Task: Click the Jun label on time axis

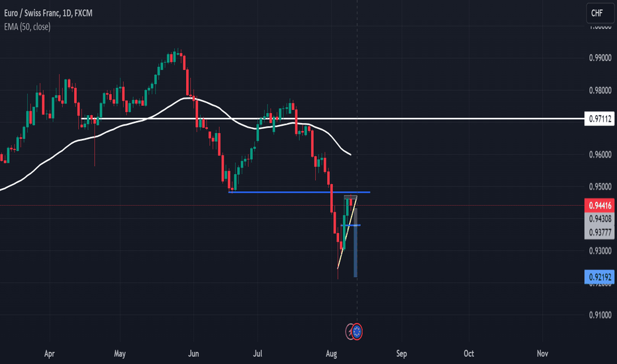Action: coord(193,353)
